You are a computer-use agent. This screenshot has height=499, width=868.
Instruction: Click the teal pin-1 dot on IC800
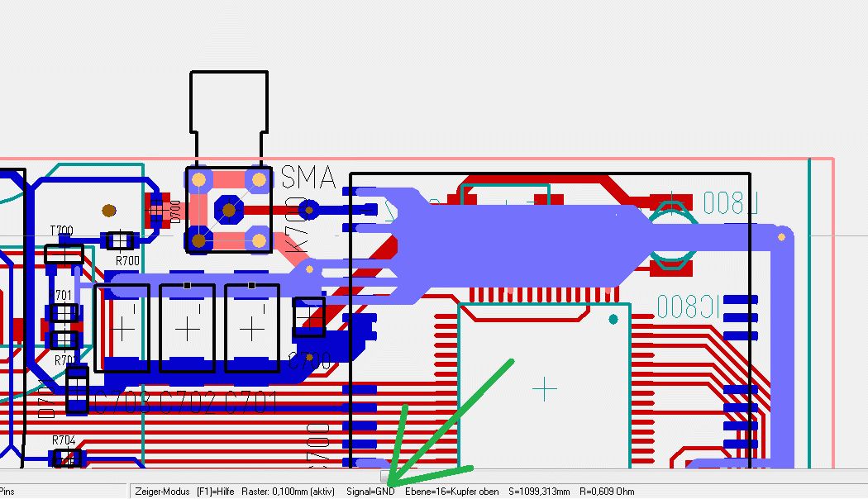[x=613, y=319]
